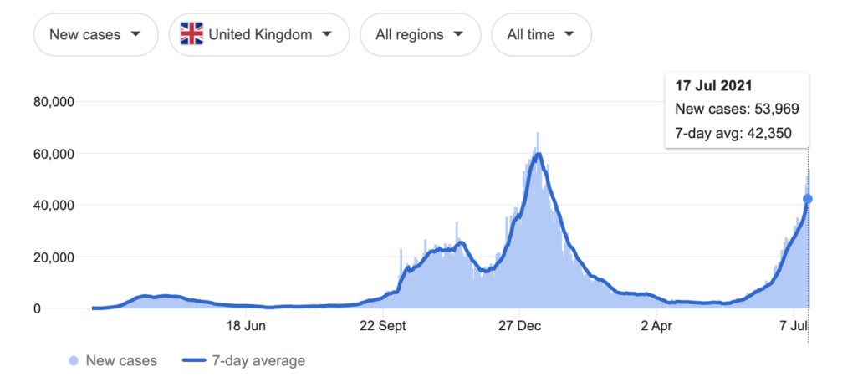Image resolution: width=868 pixels, height=382 pixels.
Task: Open the All time range dropdown
Action: [x=541, y=35]
